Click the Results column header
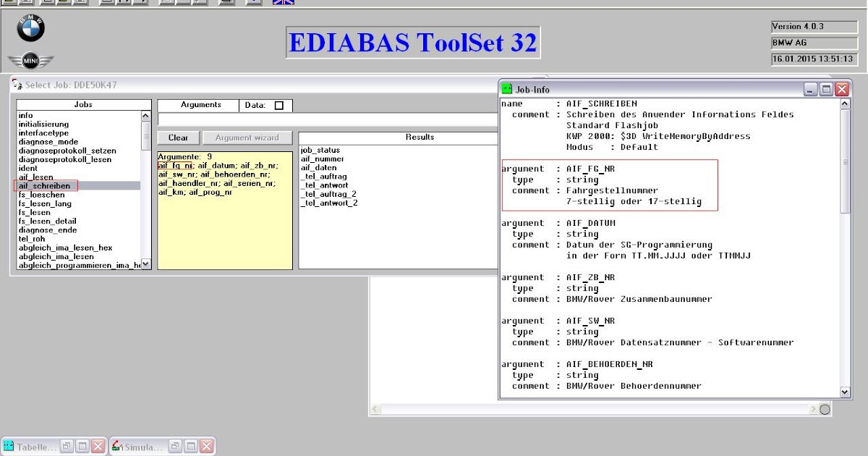Viewport: 868px width, 456px height. point(420,137)
